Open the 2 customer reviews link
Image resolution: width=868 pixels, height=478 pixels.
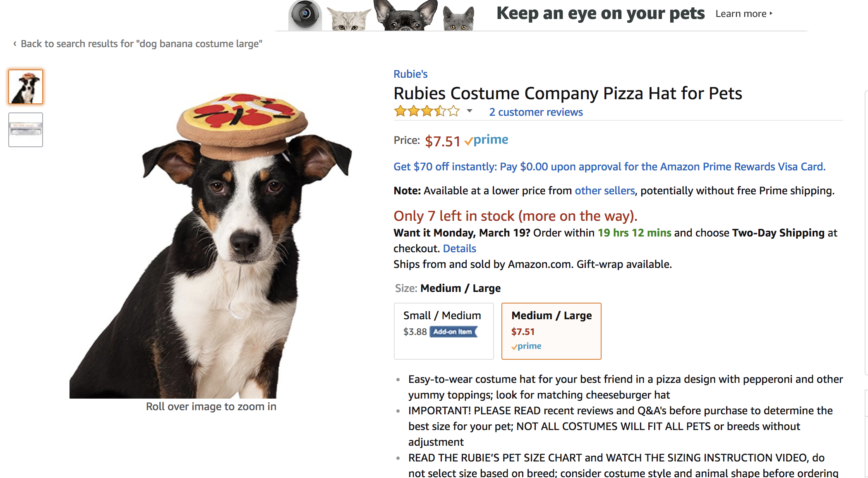[x=536, y=112]
